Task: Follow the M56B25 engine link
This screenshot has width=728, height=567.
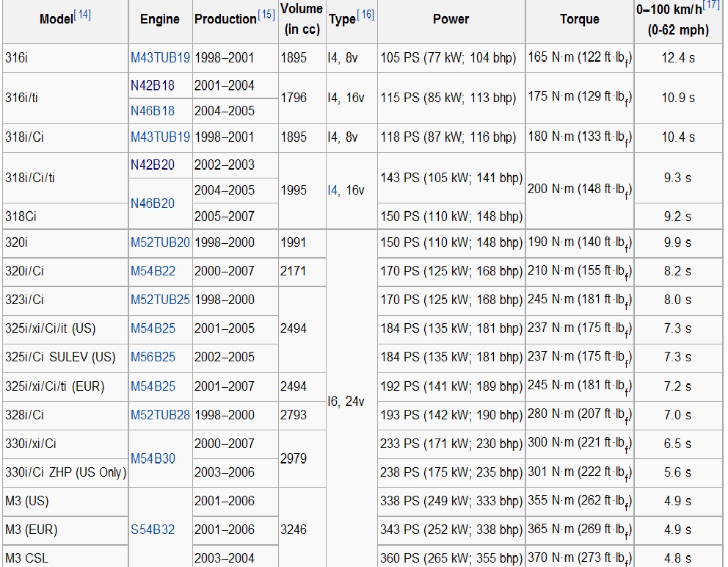Action: [153, 357]
